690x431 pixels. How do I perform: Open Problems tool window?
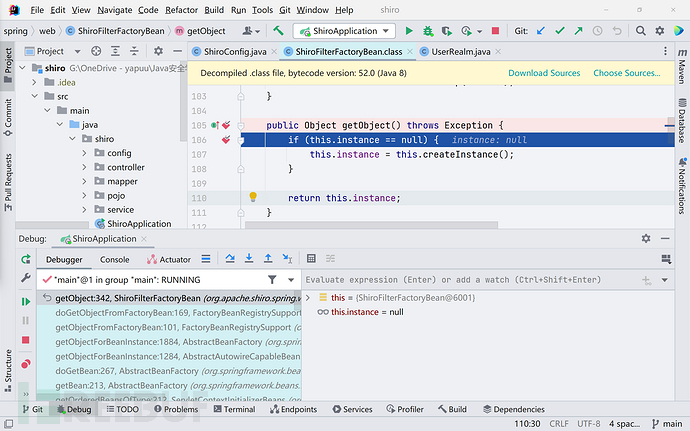[176, 409]
